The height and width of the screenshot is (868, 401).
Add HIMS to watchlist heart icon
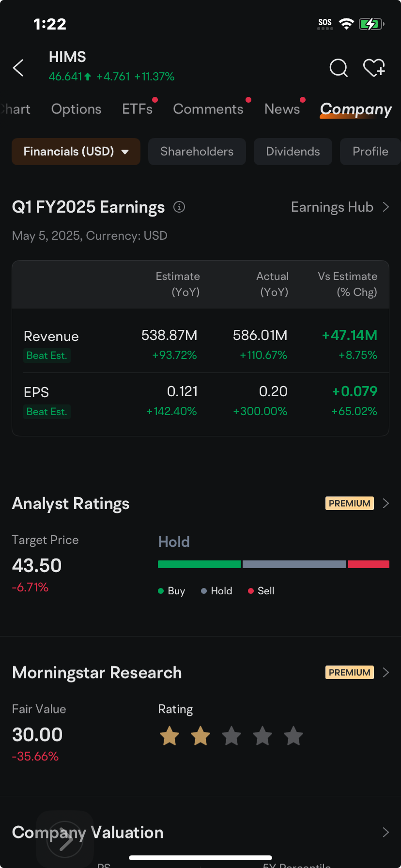(374, 68)
